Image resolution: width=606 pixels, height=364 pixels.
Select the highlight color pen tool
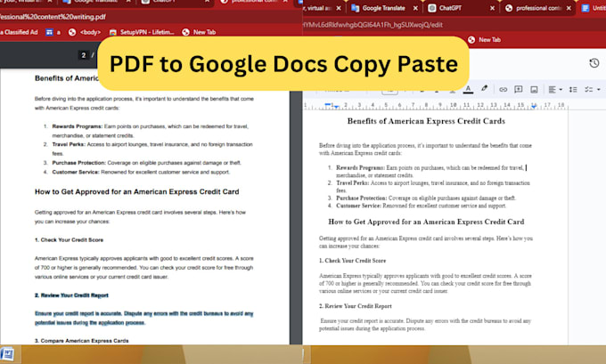tap(484, 89)
